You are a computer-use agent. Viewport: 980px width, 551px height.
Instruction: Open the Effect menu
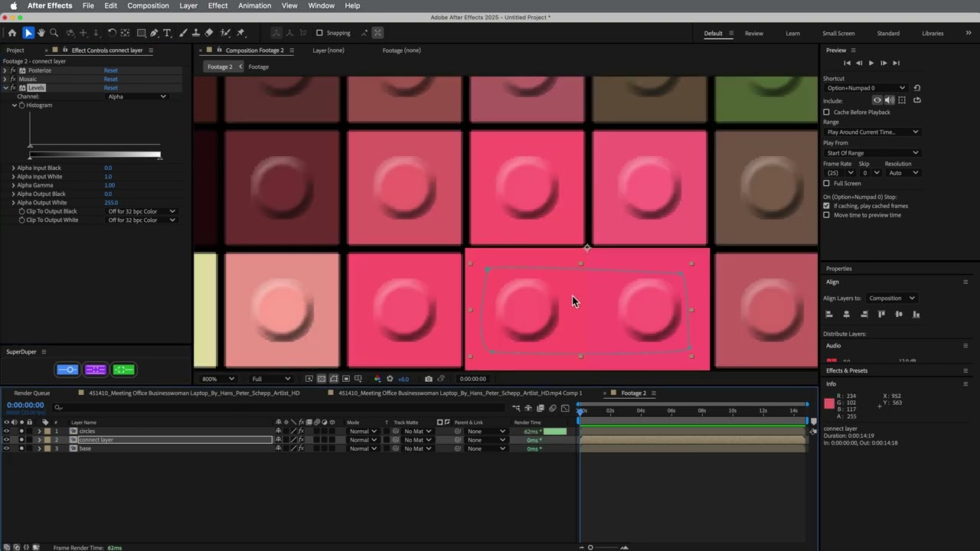coord(217,5)
